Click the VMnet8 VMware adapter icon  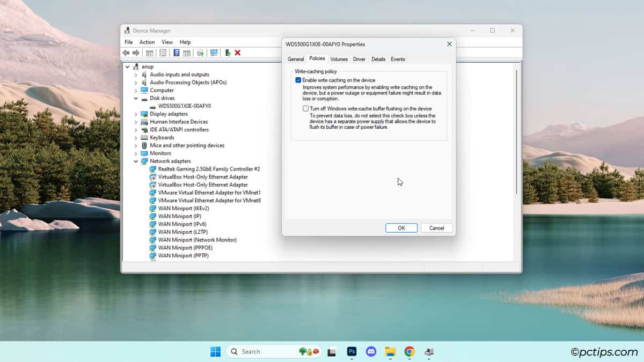(153, 201)
